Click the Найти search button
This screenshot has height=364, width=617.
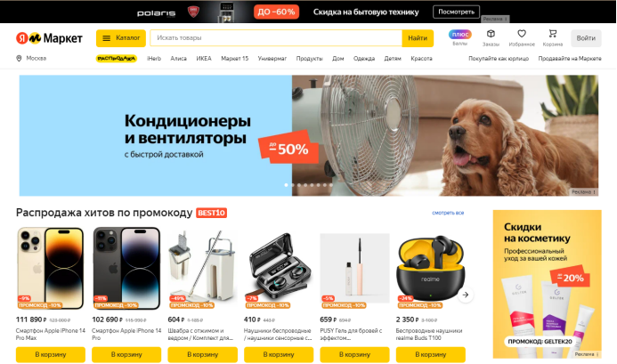tap(418, 38)
